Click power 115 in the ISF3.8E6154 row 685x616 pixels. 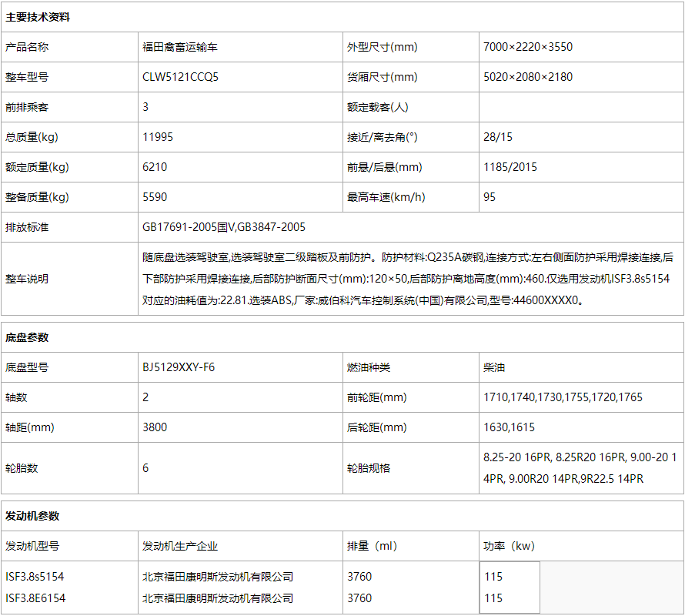click(493, 598)
